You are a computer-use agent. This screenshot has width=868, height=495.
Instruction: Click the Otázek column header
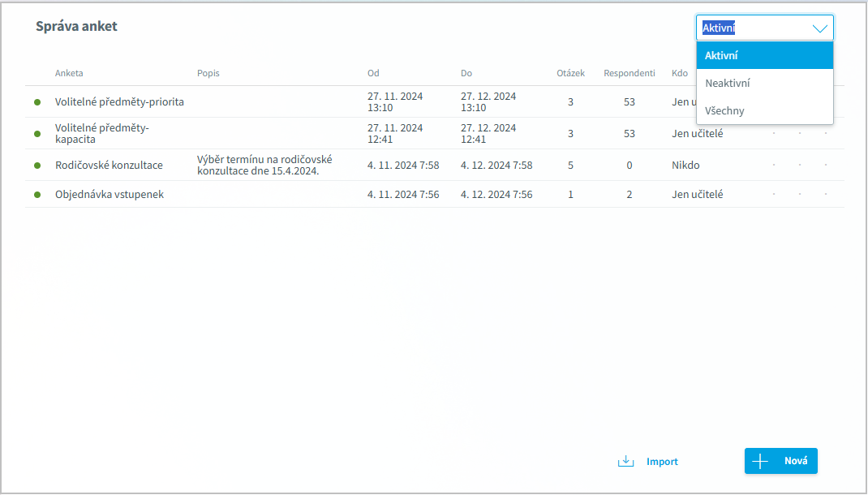pyautogui.click(x=571, y=73)
